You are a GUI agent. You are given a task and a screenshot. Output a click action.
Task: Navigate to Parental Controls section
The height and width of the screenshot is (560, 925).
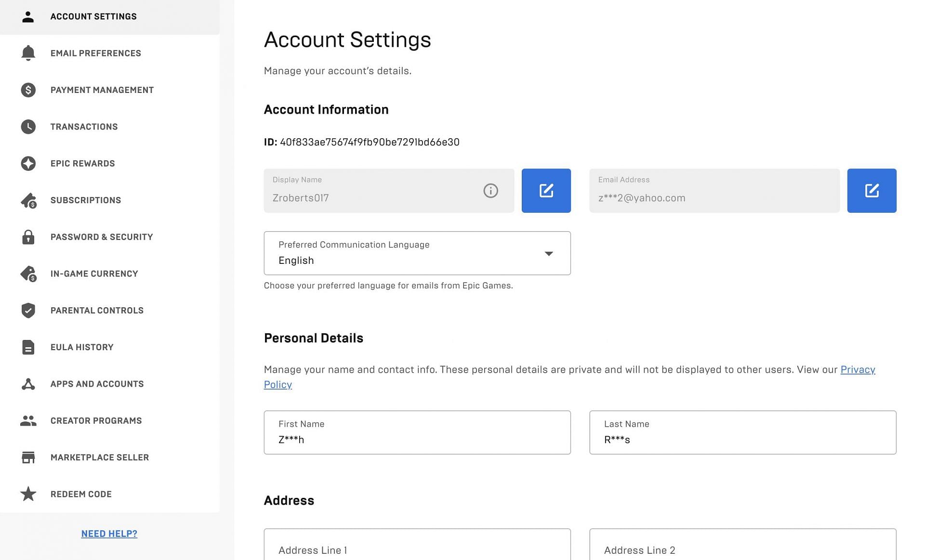click(x=97, y=310)
